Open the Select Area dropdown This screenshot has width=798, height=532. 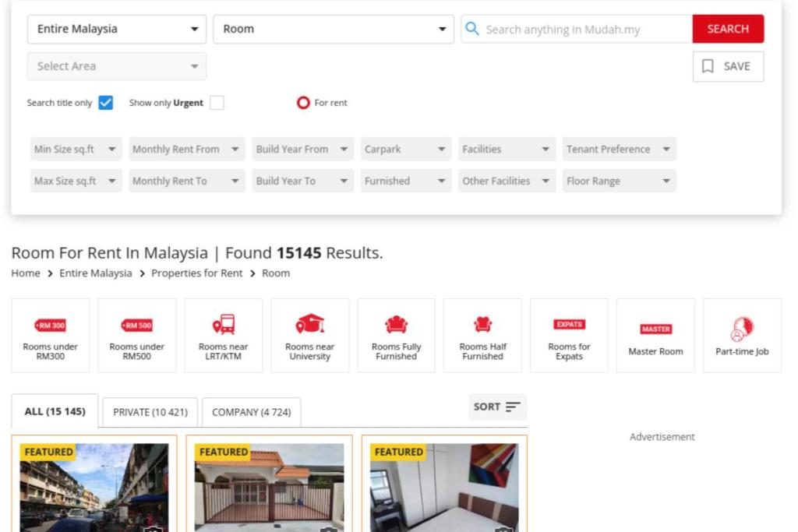115,66
